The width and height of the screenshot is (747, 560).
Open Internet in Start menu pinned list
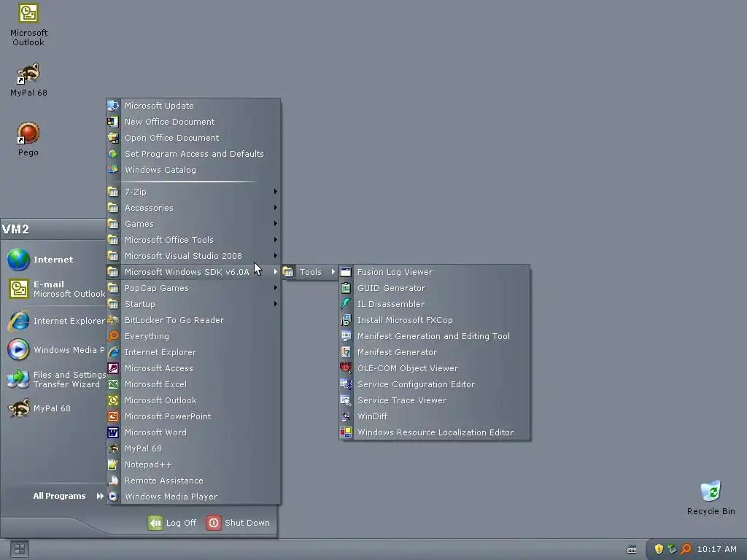(53, 260)
